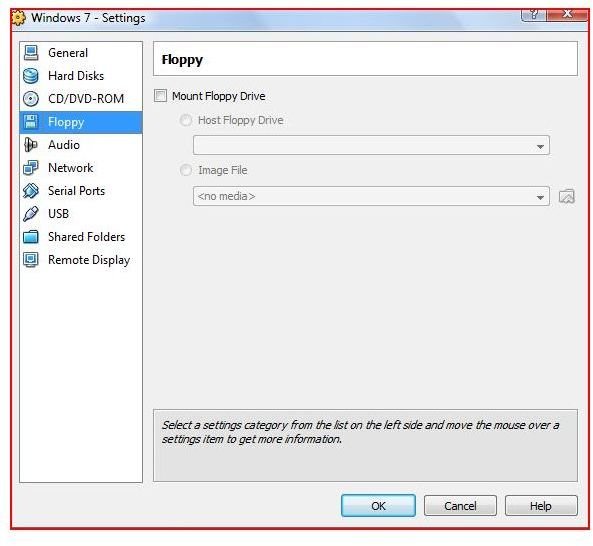593x546 pixels.
Task: Select the Audio speaker icon
Action: click(x=31, y=145)
